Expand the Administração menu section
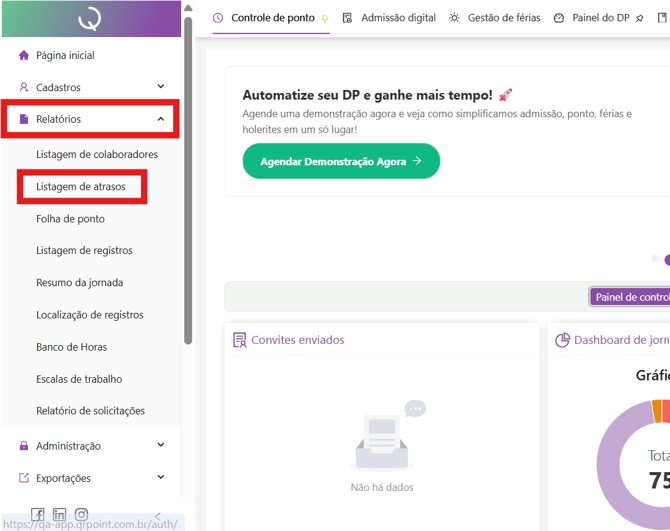670x531 pixels. coord(160,446)
